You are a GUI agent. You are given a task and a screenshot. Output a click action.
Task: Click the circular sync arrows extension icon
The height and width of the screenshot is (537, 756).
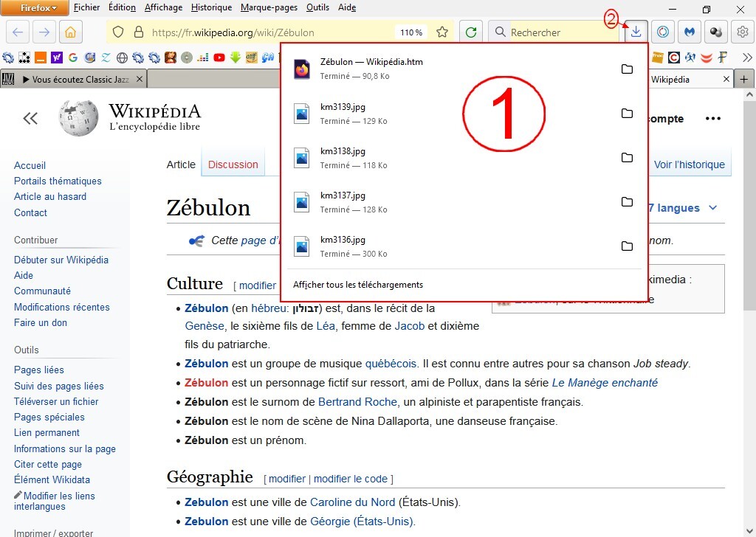(x=663, y=32)
